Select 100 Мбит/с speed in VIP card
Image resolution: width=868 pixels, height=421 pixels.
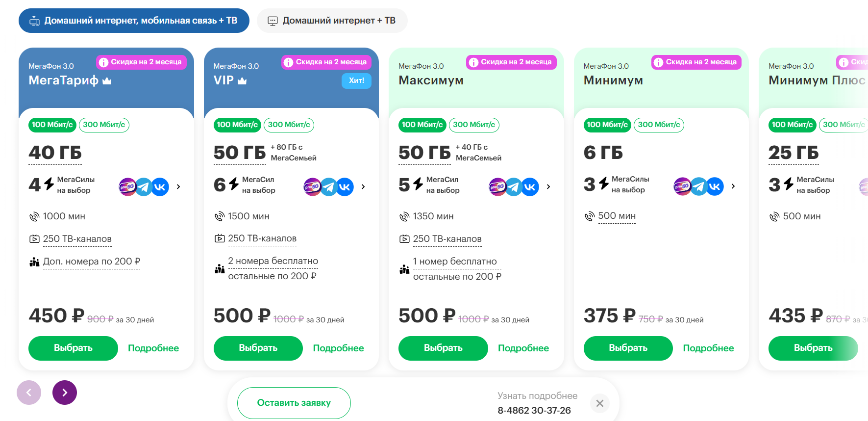pyautogui.click(x=237, y=125)
